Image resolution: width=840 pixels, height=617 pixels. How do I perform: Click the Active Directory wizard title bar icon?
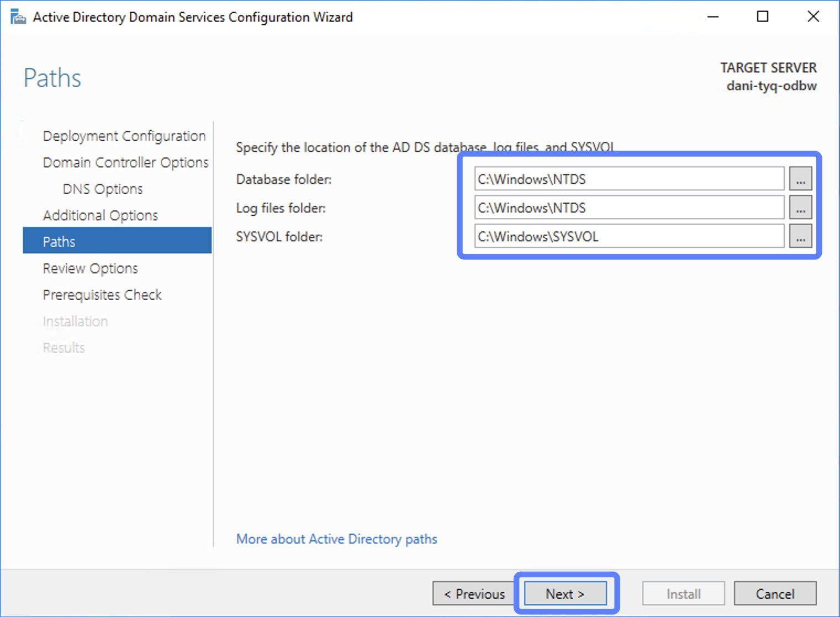pos(18,16)
